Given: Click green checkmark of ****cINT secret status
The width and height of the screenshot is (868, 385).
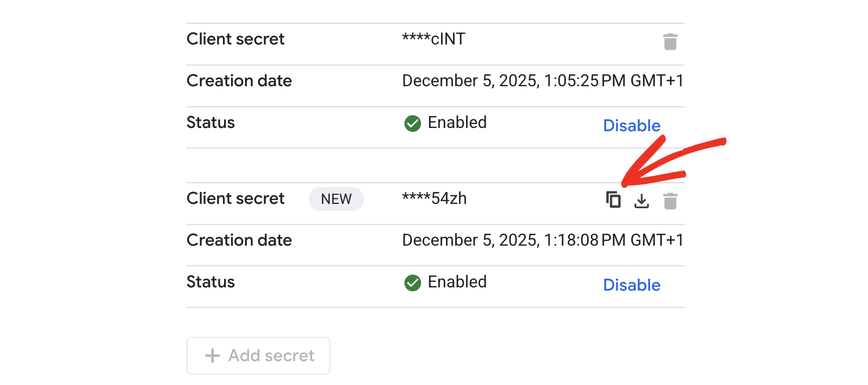Looking at the screenshot, I should pos(413,124).
